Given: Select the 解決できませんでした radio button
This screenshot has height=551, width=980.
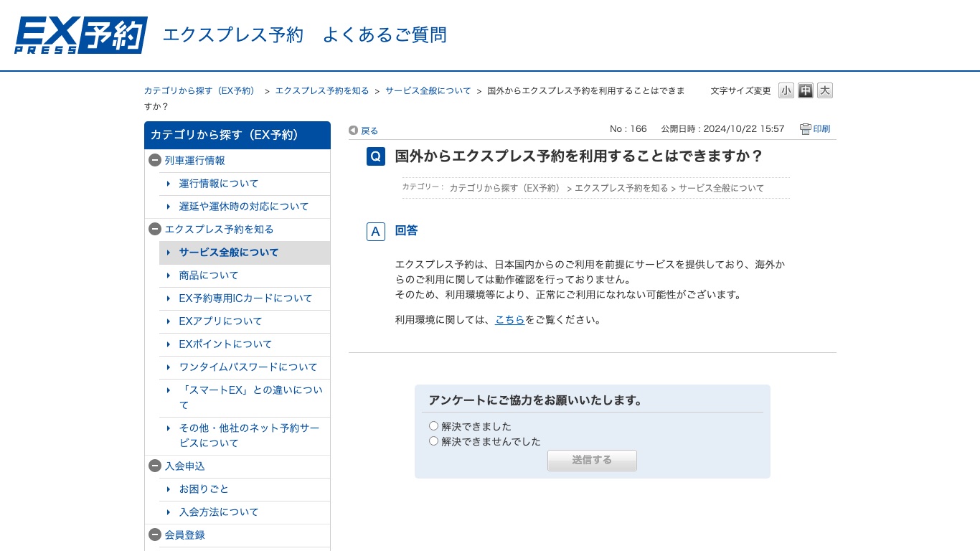Looking at the screenshot, I should coord(433,441).
